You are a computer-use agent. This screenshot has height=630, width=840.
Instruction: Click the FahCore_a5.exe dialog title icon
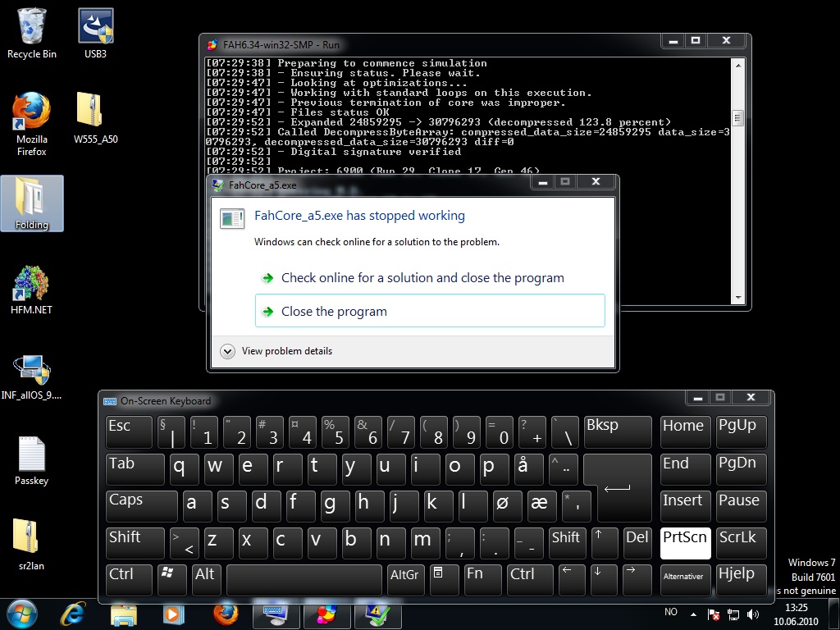(x=218, y=185)
